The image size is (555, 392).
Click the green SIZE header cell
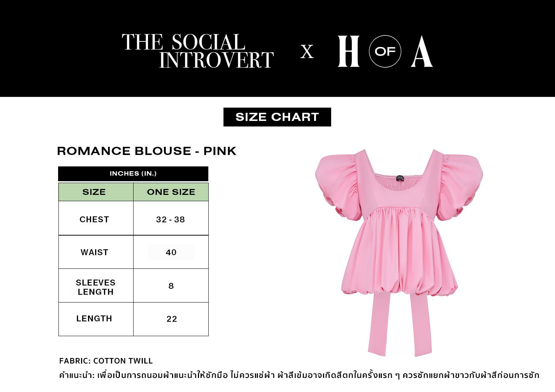point(94,192)
